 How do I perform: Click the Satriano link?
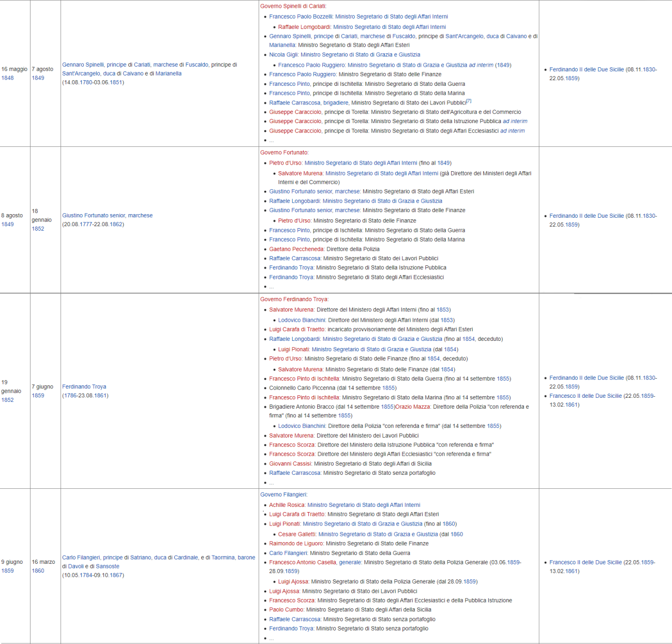click(141, 558)
